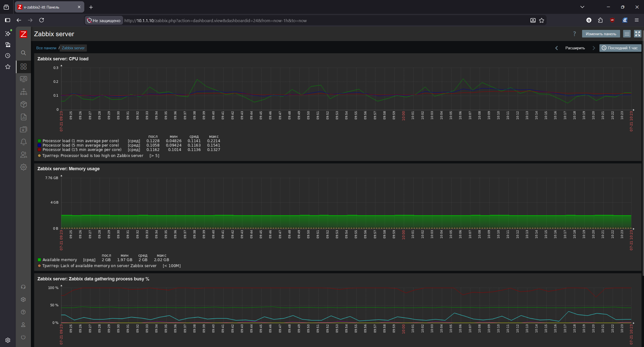Open the browser history clock panel
Image resolution: width=644 pixels, height=347 pixels.
click(x=8, y=56)
